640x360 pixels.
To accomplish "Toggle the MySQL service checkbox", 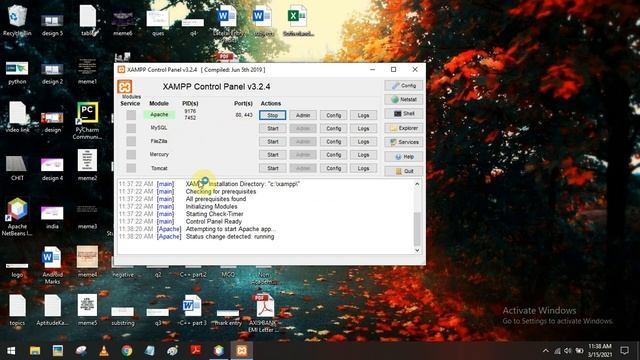I will 131,128.
